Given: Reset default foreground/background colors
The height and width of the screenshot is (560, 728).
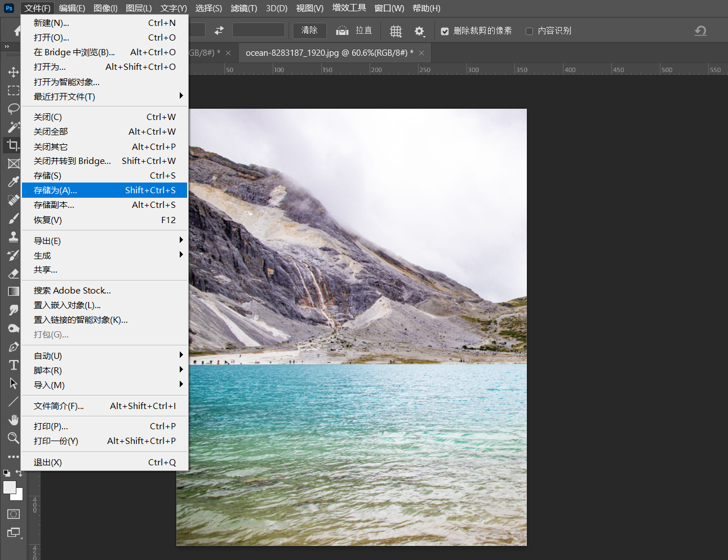Looking at the screenshot, I should click(x=7, y=473).
